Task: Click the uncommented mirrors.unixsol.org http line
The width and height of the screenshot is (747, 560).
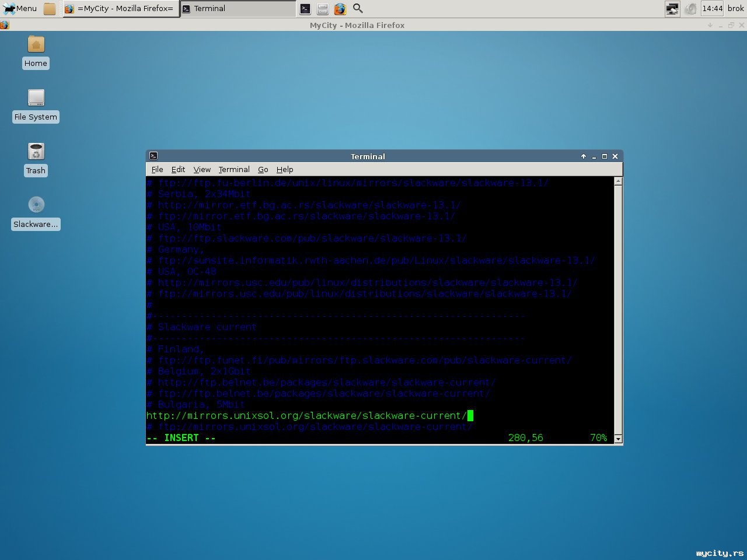Action: coord(306,415)
